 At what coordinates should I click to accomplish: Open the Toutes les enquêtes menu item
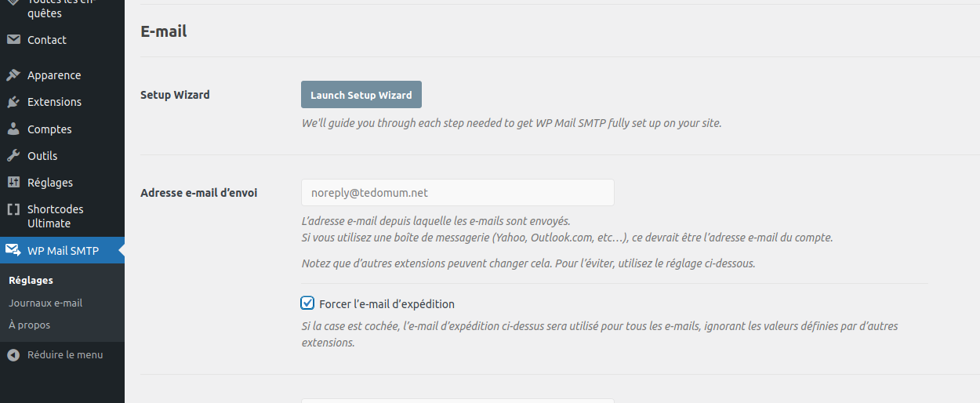(x=59, y=8)
